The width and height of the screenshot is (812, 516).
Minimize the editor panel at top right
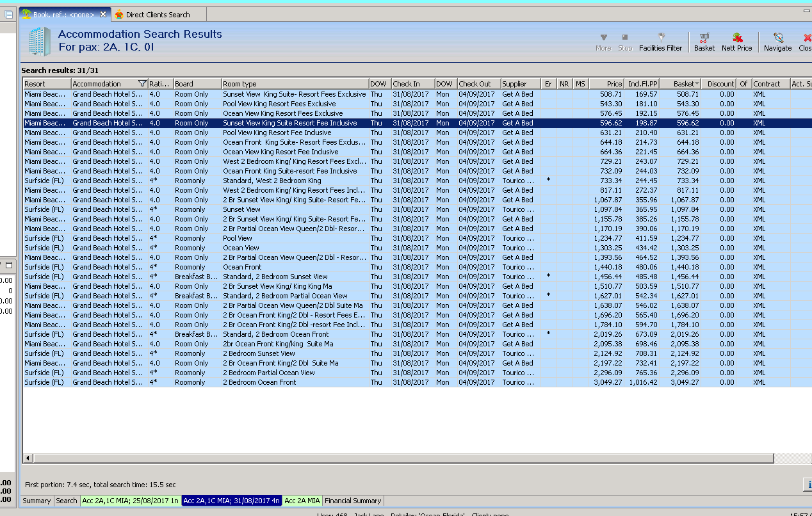(x=806, y=12)
